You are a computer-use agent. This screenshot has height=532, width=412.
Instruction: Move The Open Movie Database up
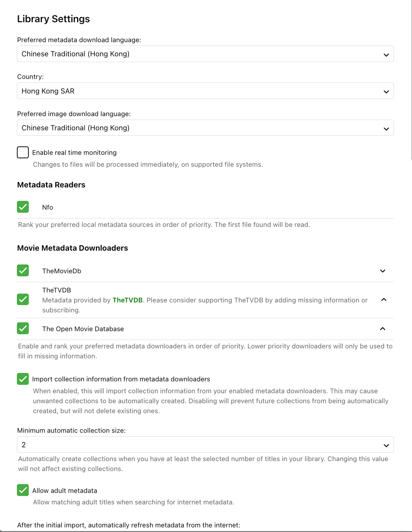coord(382,329)
